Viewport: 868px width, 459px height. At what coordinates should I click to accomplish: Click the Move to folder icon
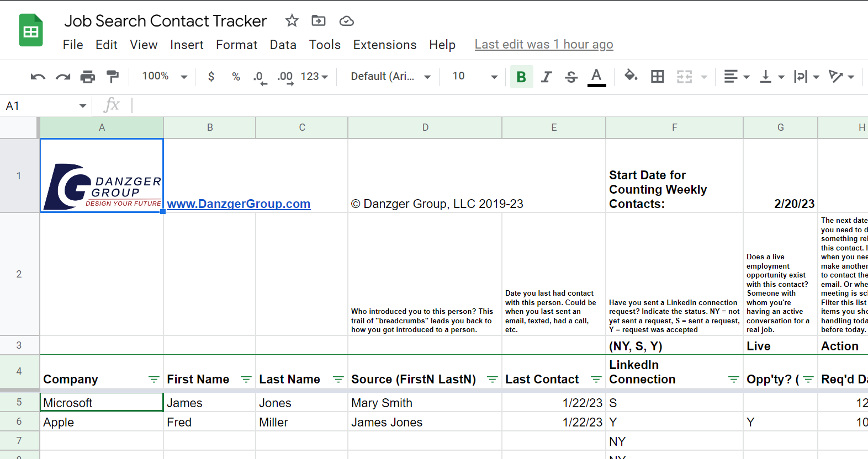[x=319, y=21]
